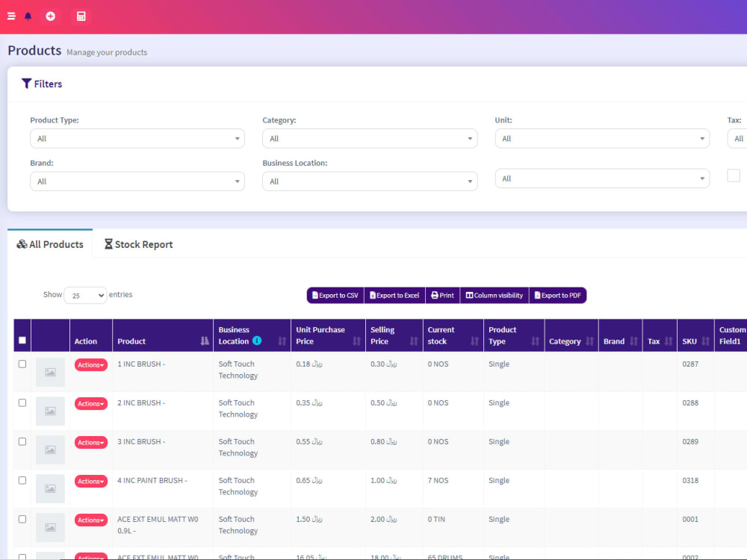The image size is (747, 560).
Task: Click the Filters funnel icon
Action: [27, 84]
